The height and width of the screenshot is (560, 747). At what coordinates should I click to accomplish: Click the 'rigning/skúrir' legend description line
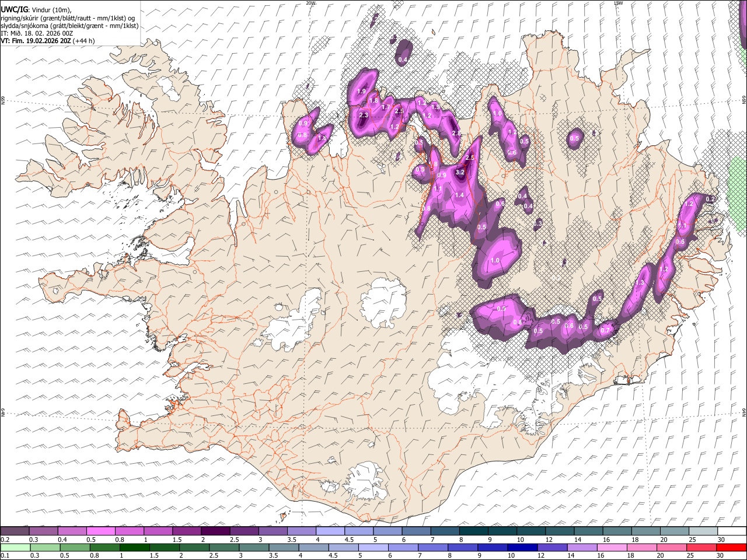pyautogui.click(x=68, y=18)
